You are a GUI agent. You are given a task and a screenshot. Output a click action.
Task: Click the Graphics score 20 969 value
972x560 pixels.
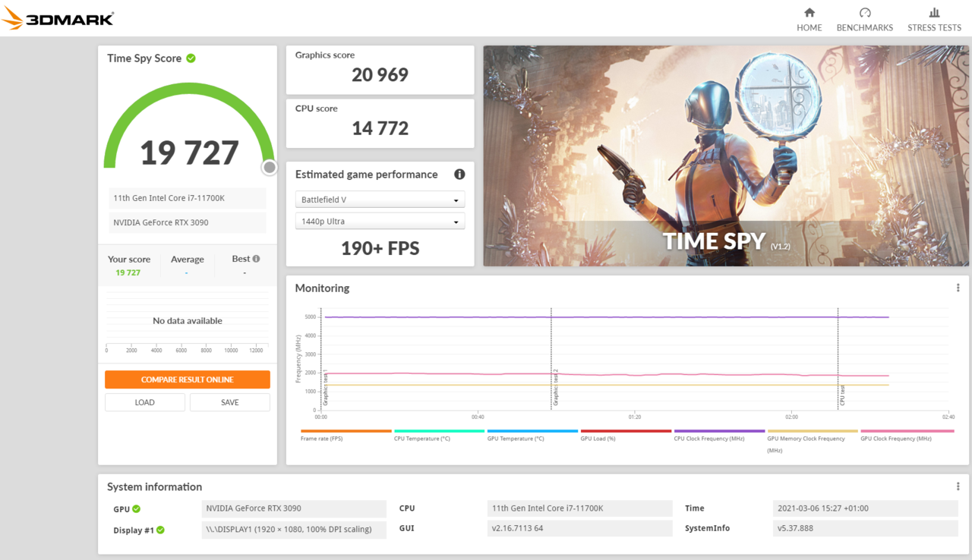pyautogui.click(x=380, y=74)
